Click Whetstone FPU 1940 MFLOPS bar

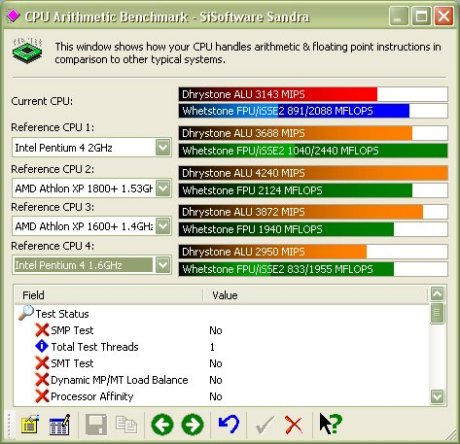(313, 229)
